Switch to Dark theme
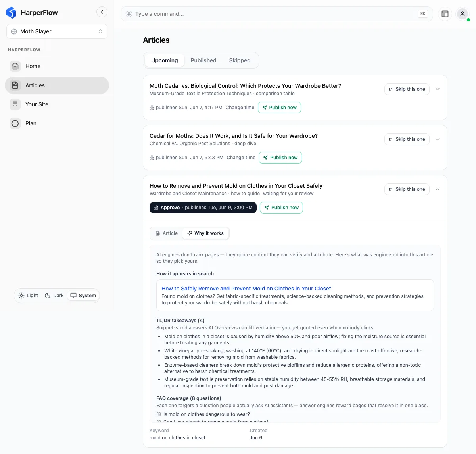 click(54, 296)
